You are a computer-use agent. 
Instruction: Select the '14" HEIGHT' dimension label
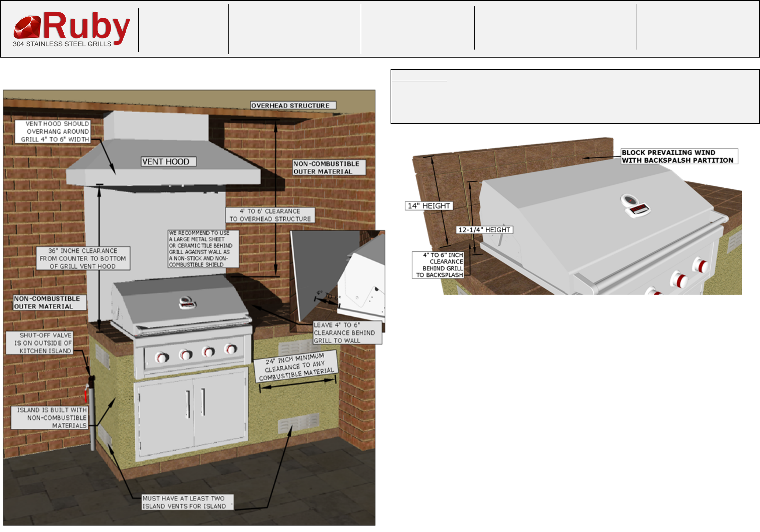tap(429, 206)
